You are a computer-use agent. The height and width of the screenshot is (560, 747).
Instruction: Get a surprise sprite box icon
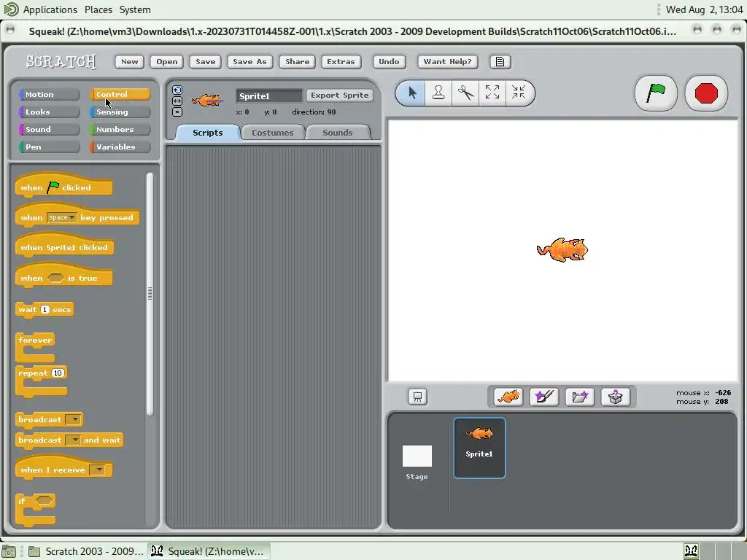point(615,397)
